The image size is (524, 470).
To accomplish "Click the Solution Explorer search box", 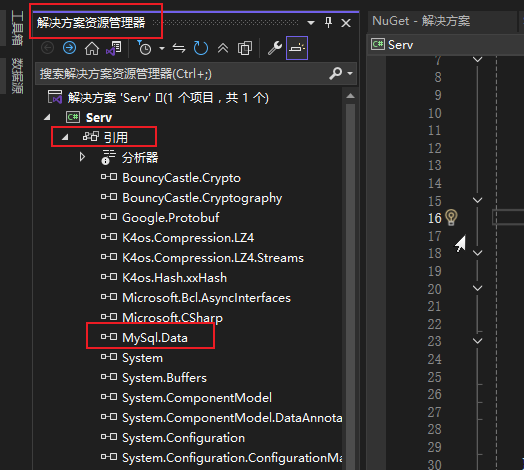I will pos(183,74).
